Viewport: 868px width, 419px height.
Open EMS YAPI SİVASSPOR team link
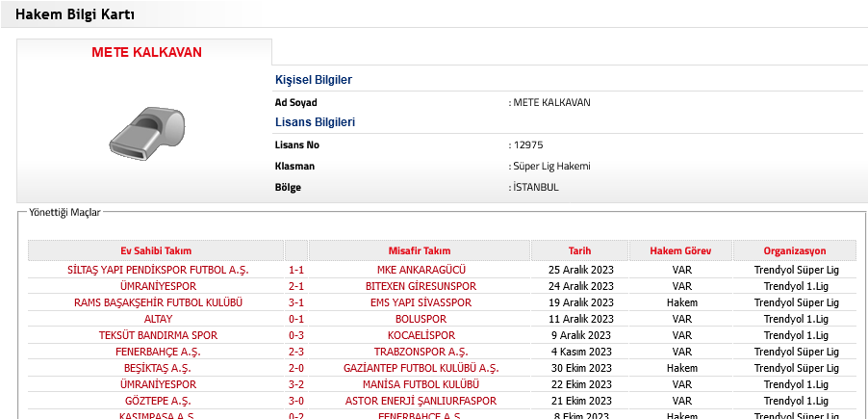click(x=421, y=302)
